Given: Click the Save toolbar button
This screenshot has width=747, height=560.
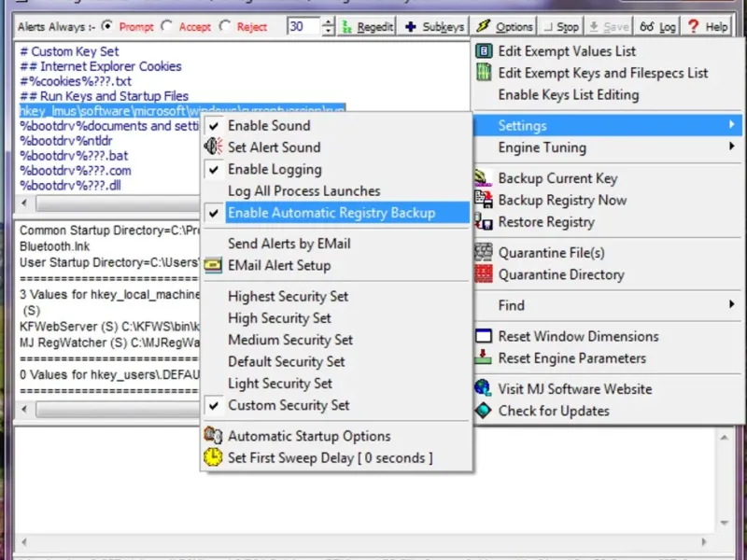Looking at the screenshot, I should coord(609,27).
